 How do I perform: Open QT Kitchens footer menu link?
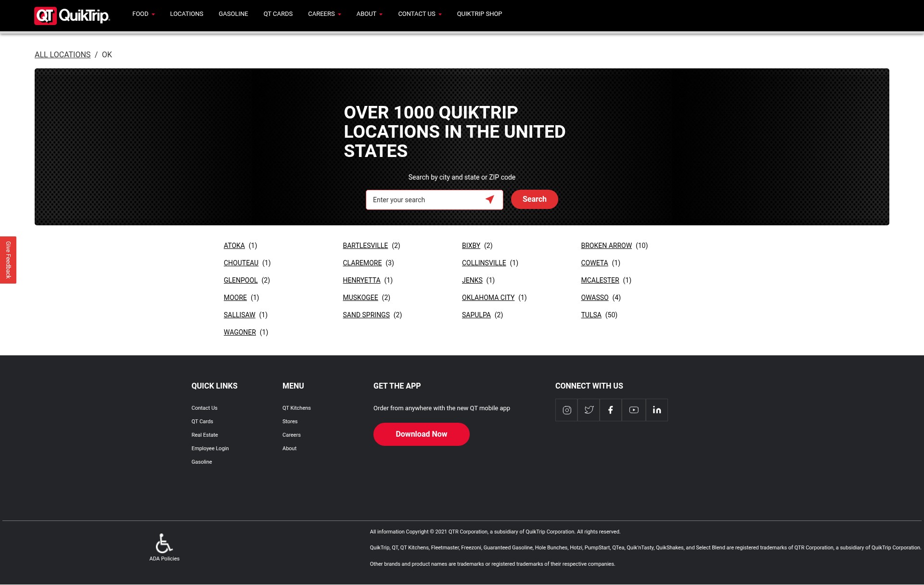296,408
